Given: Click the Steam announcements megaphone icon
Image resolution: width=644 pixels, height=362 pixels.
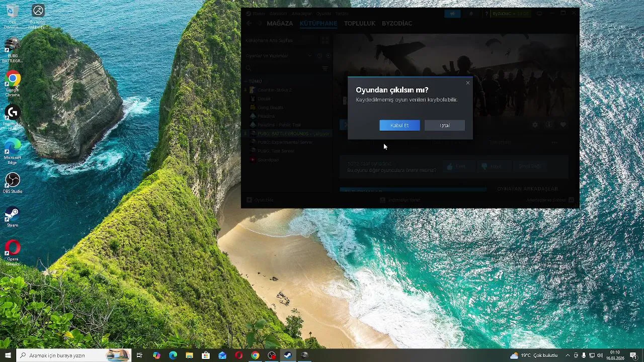Looking at the screenshot, I should (x=452, y=14).
